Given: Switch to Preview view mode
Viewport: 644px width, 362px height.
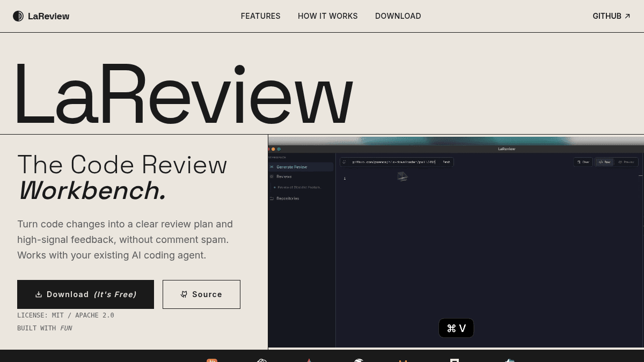Looking at the screenshot, I should point(626,162).
